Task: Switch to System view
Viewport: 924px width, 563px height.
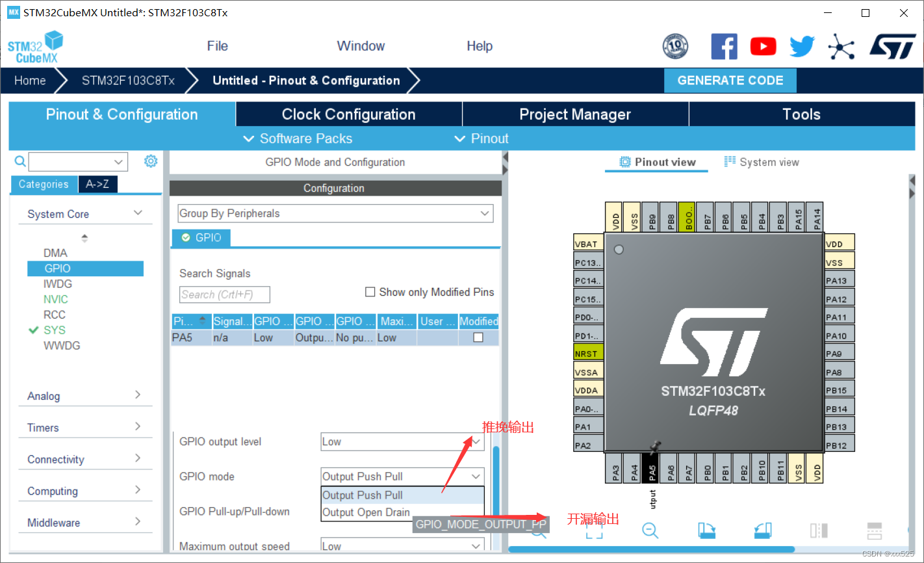Action: click(762, 162)
